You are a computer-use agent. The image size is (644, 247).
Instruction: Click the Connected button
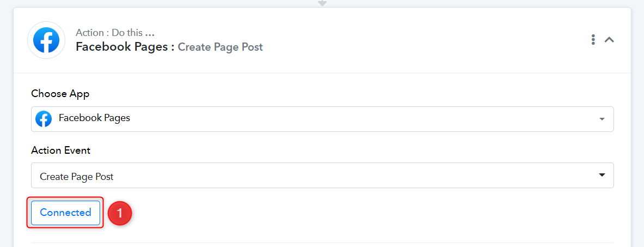click(66, 213)
